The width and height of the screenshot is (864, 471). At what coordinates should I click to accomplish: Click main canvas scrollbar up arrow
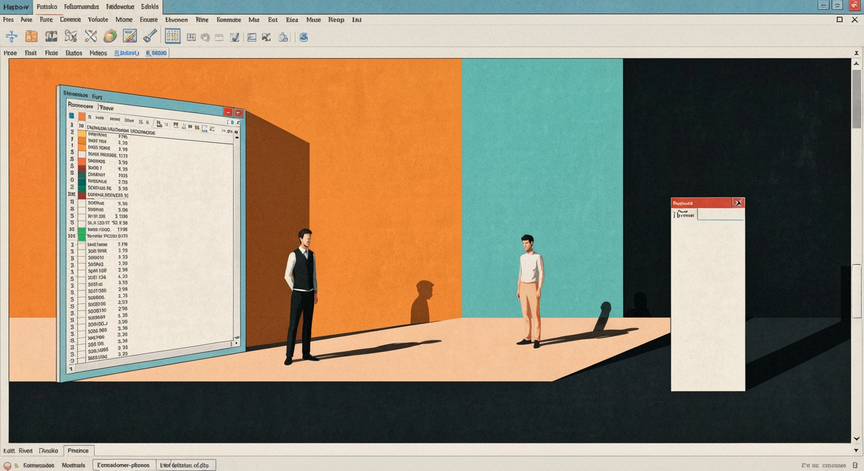pyautogui.click(x=856, y=64)
